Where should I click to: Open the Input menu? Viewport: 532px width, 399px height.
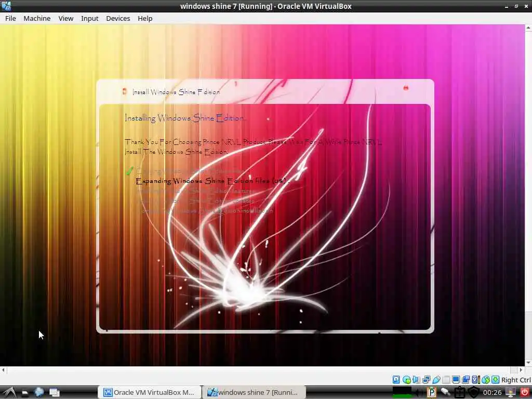point(89,18)
